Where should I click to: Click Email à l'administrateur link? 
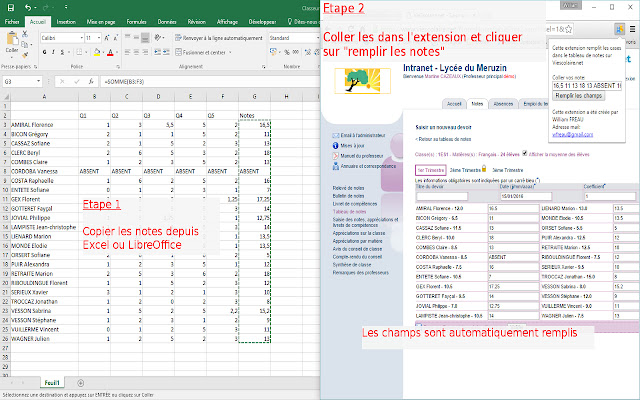(362, 135)
